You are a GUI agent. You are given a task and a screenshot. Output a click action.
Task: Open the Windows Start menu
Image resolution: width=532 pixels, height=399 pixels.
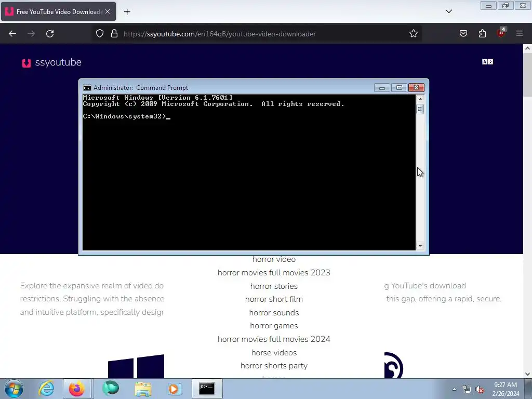click(x=14, y=389)
